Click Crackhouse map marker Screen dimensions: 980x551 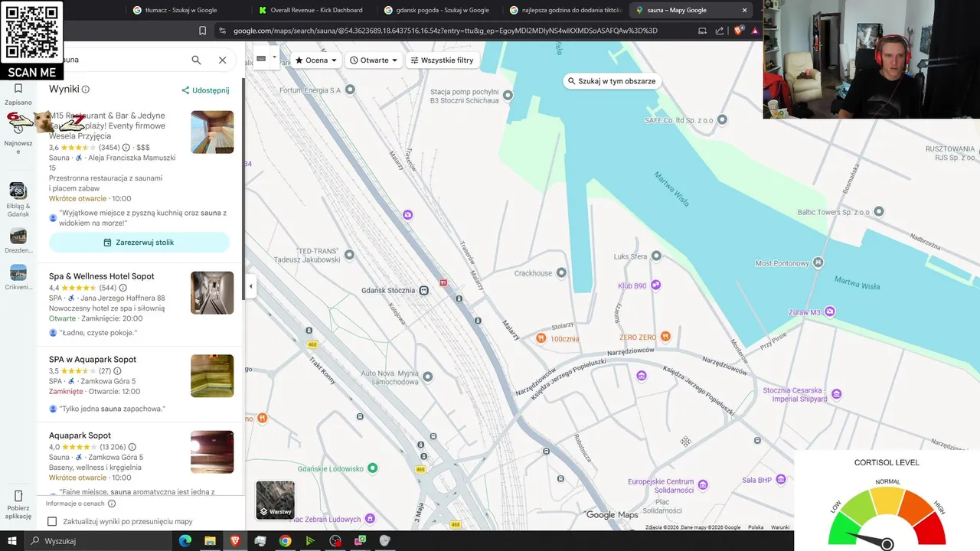tap(561, 272)
